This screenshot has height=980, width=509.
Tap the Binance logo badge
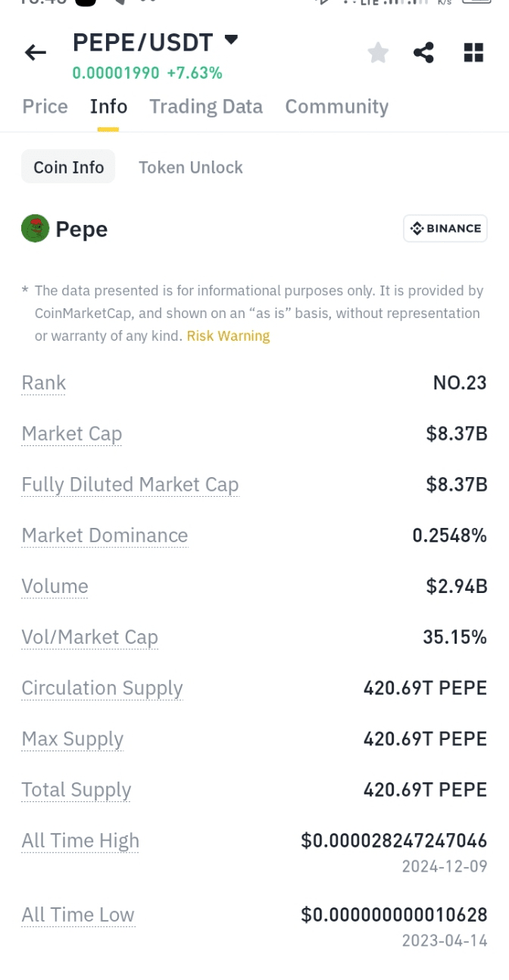click(x=445, y=228)
